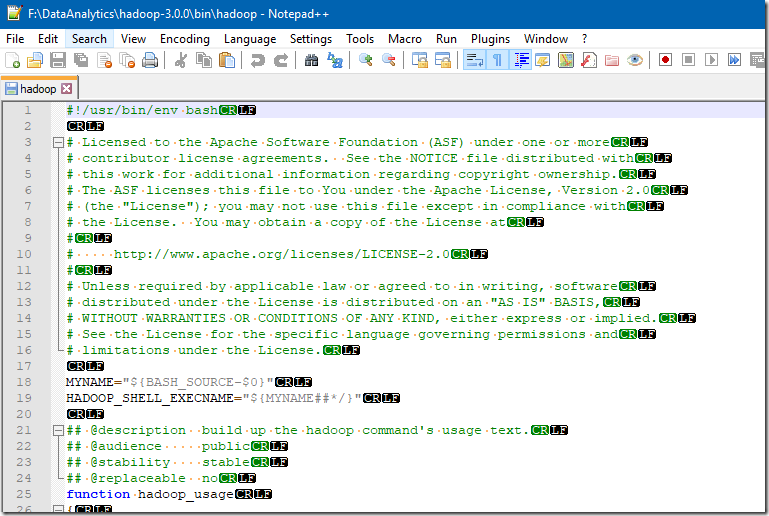Click HADOOP_SHELL_EXECNAME on line 19
This screenshot has width=769, height=516.
(x=150, y=398)
